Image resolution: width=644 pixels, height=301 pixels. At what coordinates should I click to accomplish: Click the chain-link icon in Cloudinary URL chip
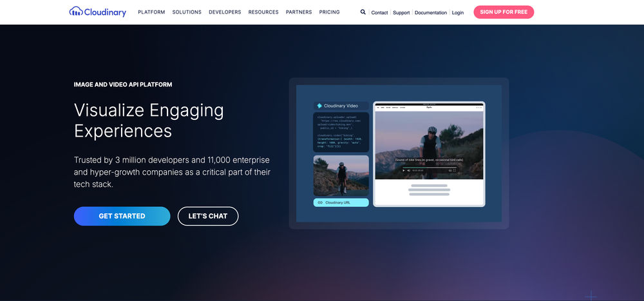click(x=320, y=203)
